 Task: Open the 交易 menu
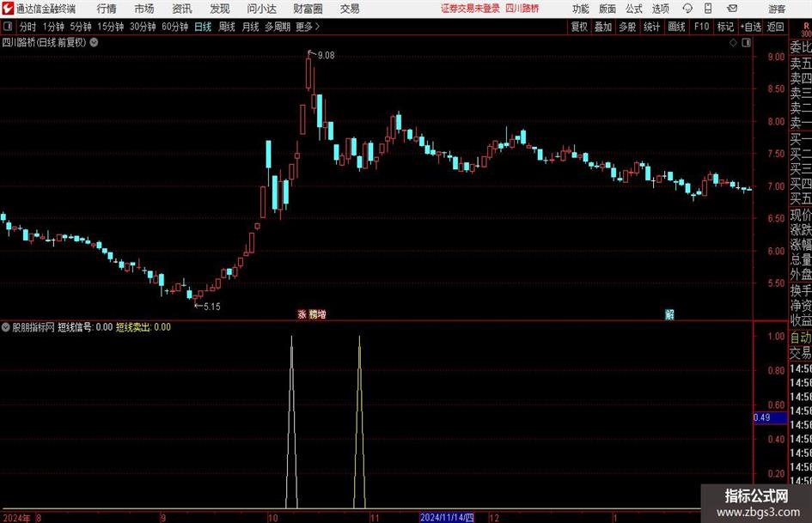tap(350, 9)
